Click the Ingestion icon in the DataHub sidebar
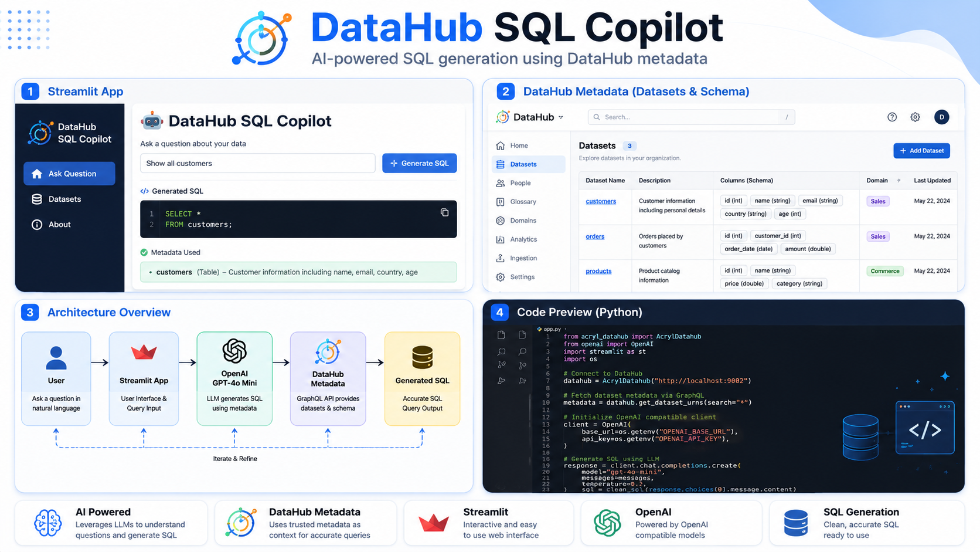The height and width of the screenshot is (552, 980). pyautogui.click(x=501, y=258)
